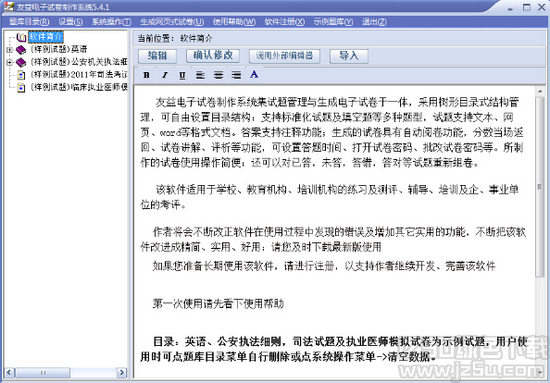Click editor vertical scroll up arrow
Image resolution: width=550 pixels, height=383 pixels.
click(540, 92)
